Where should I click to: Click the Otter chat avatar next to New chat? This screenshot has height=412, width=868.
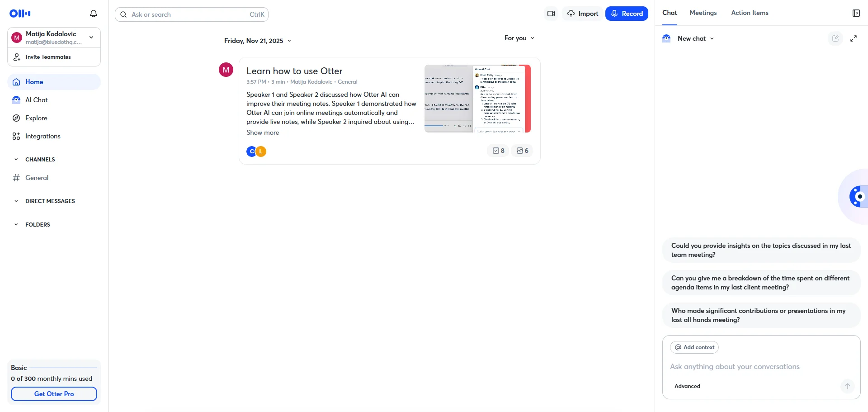666,38
